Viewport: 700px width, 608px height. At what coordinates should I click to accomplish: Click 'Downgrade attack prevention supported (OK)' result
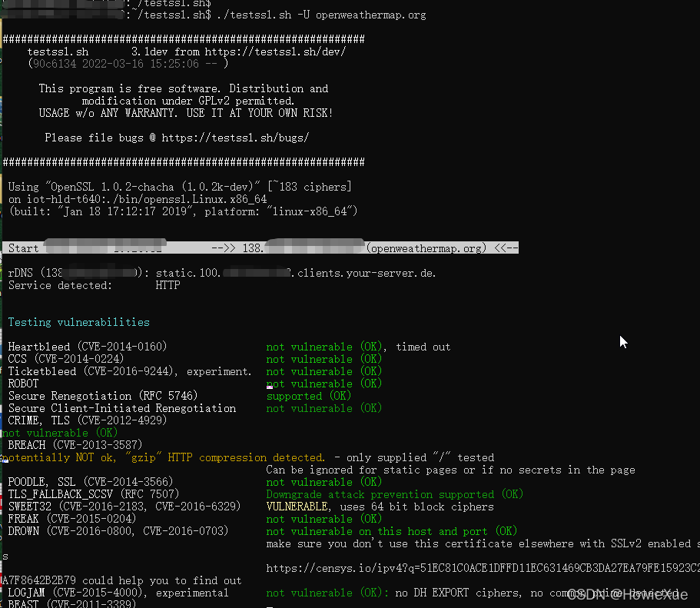(395, 494)
